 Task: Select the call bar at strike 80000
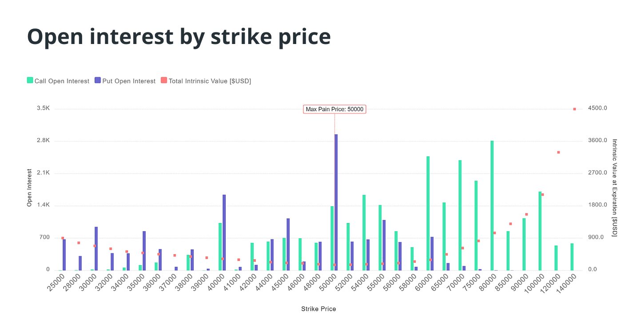tap(492, 205)
